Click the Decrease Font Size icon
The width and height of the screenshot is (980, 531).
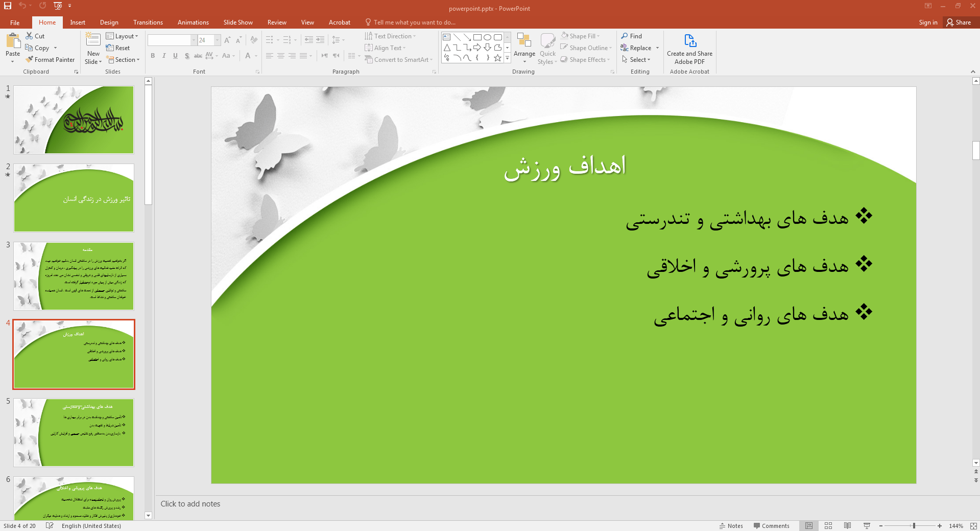tap(238, 40)
